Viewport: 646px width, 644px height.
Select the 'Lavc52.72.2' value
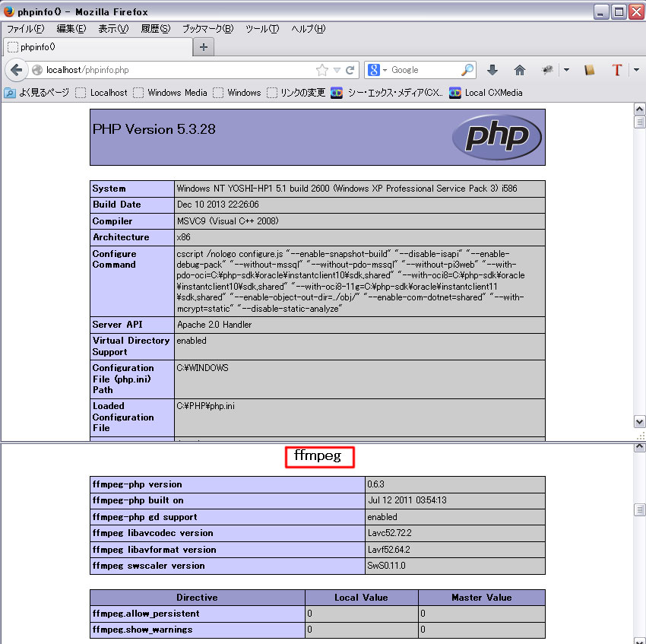(x=389, y=533)
